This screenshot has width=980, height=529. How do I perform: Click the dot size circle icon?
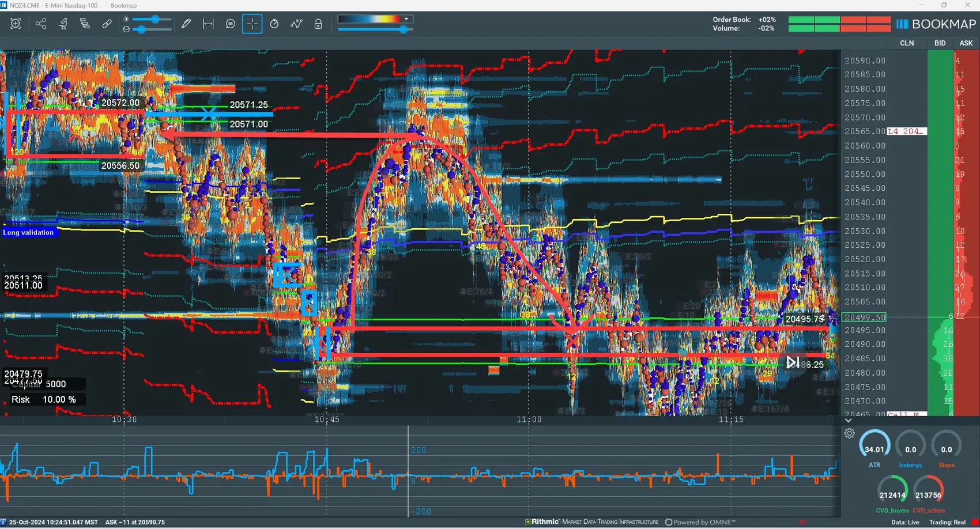[126, 29]
